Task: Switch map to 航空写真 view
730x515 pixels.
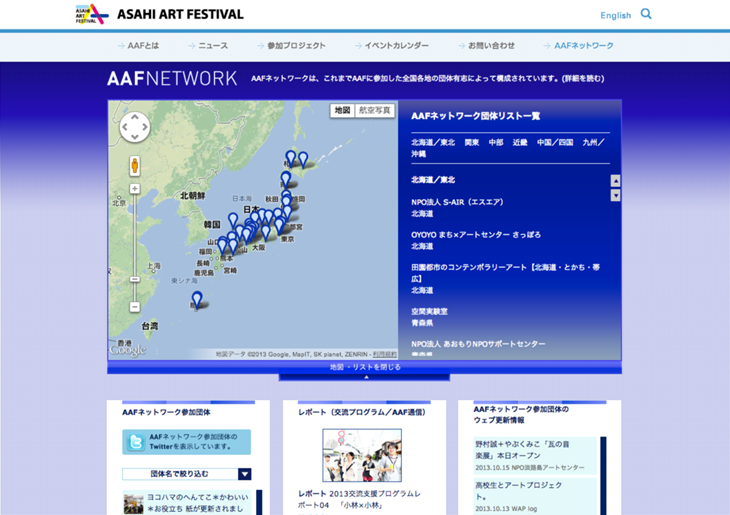Action: 374,110
